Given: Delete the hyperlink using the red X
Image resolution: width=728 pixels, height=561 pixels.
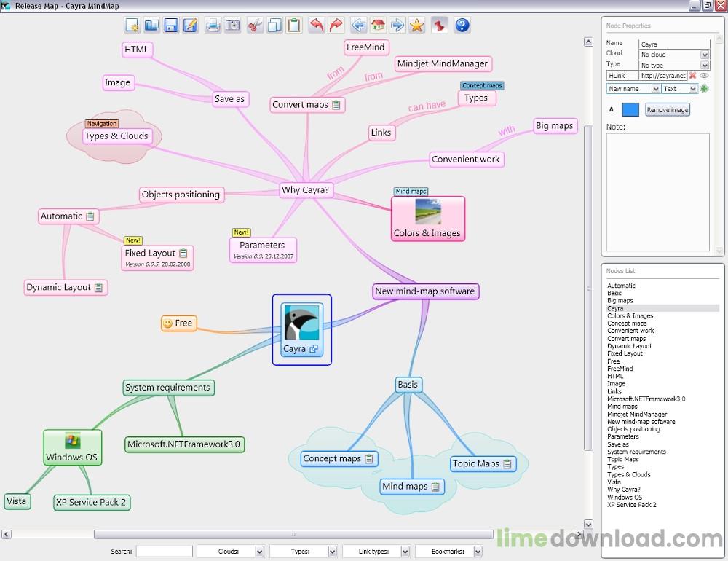Looking at the screenshot, I should pyautogui.click(x=693, y=76).
